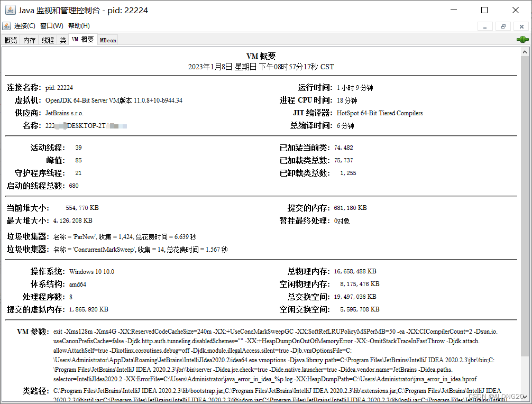The width and height of the screenshot is (532, 404).
Task: Minimize the inner connection window
Action: (485, 26)
